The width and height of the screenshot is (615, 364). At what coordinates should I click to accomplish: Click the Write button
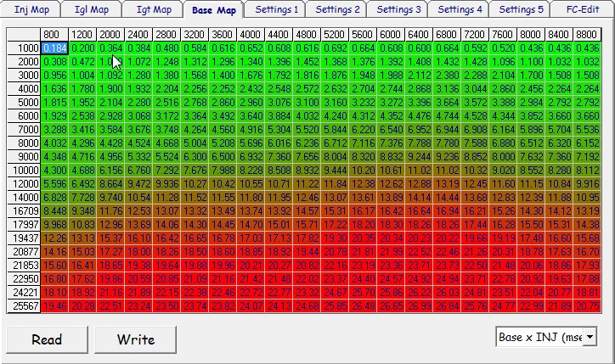[x=136, y=339]
